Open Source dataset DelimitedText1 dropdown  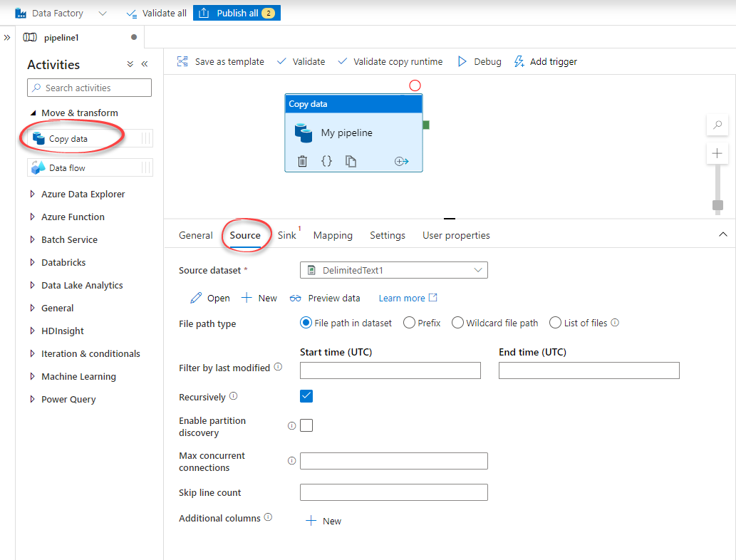(x=394, y=270)
